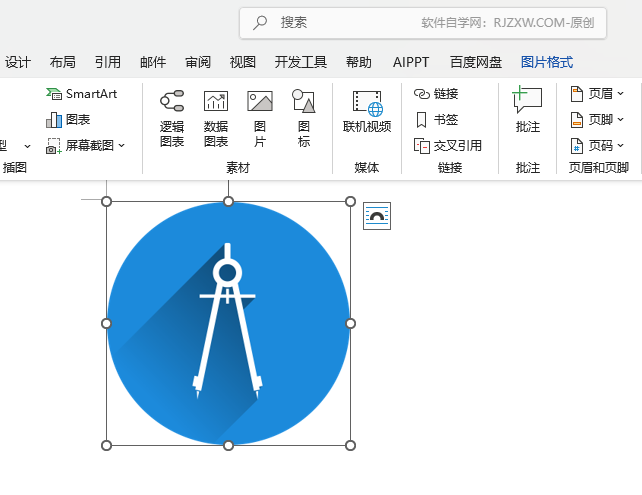Image resolution: width=642 pixels, height=495 pixels.
Task: Insert an online video (联机视频)
Action: pos(367,112)
